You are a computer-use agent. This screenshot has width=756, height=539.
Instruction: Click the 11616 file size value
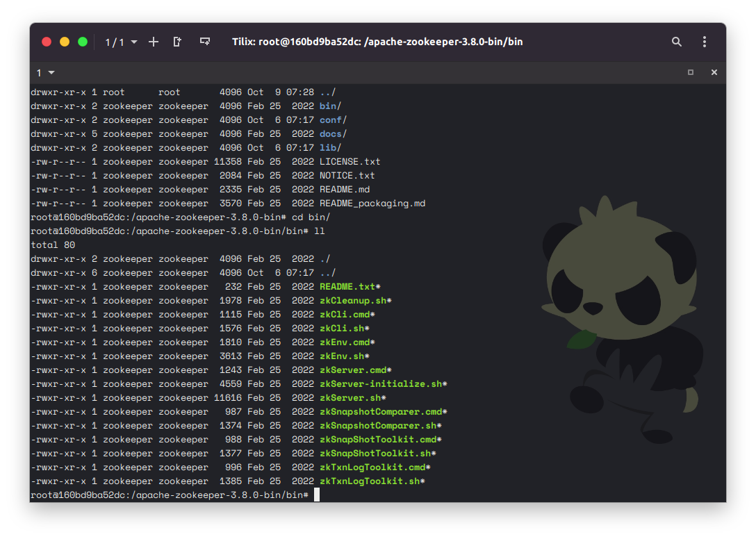click(228, 398)
